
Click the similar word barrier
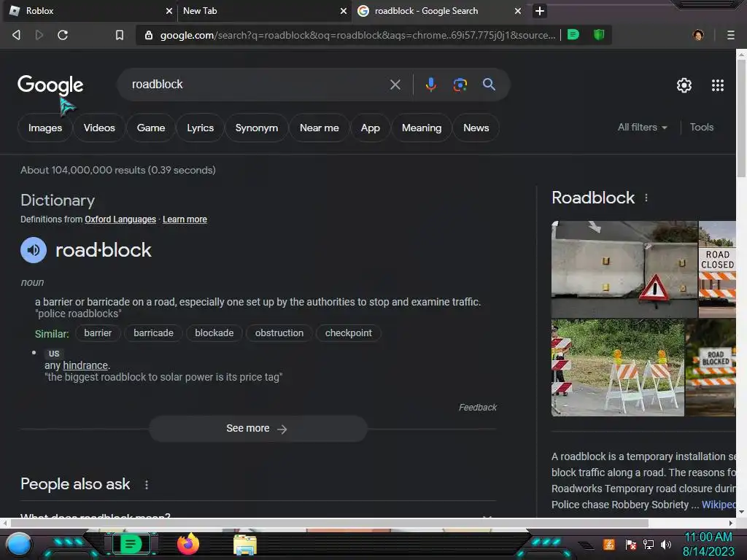tap(98, 332)
